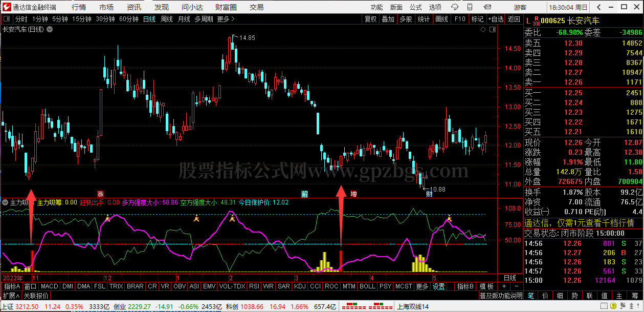Open the 模板 template selector
644x312 pixels.
click(486, 286)
